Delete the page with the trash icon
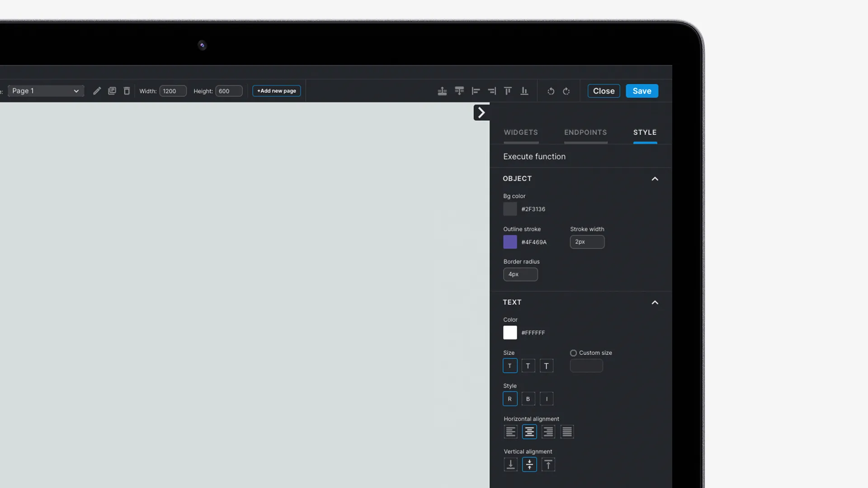 [127, 91]
